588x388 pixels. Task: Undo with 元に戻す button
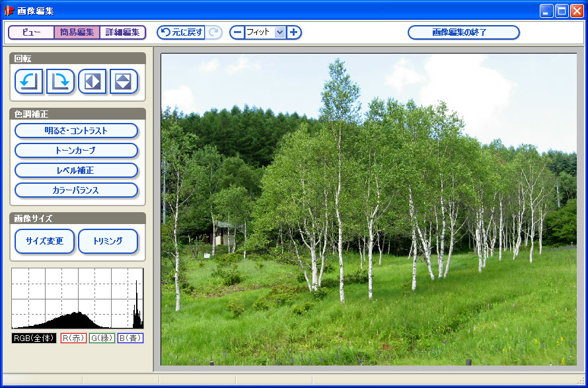click(x=181, y=32)
